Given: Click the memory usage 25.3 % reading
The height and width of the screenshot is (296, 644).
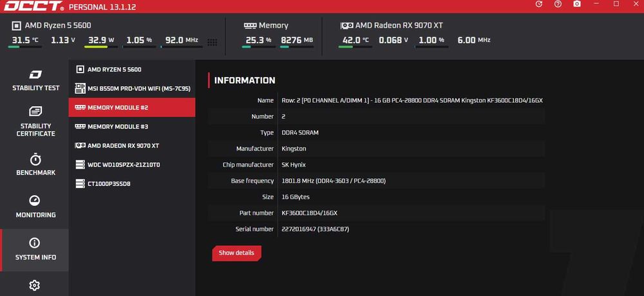Looking at the screenshot, I should click(x=258, y=41).
